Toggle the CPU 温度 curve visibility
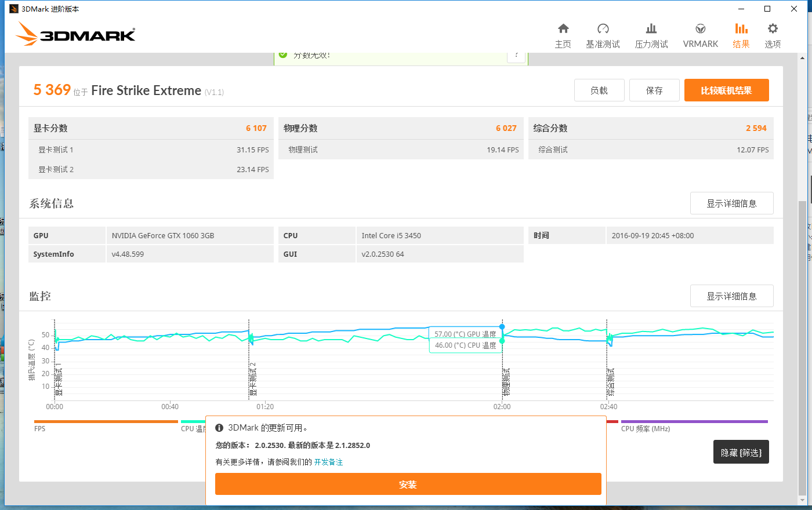Image resolution: width=812 pixels, height=510 pixels. (x=191, y=423)
